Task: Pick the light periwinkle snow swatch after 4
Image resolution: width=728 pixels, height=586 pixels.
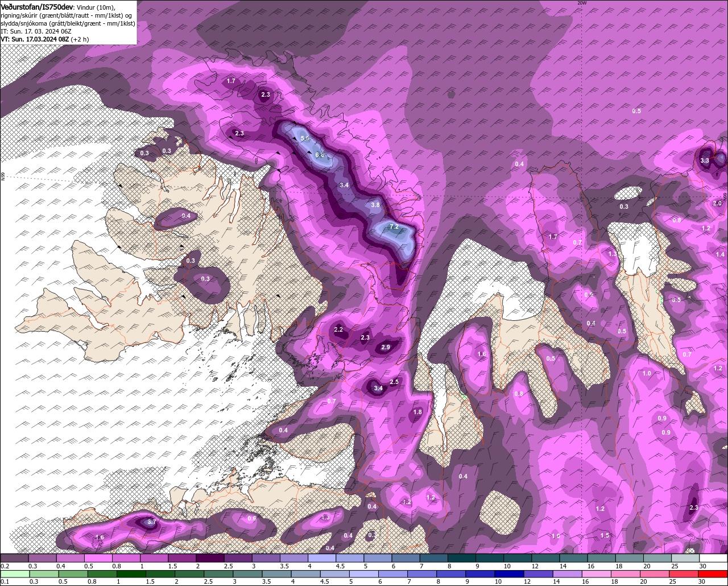Action: (322, 558)
